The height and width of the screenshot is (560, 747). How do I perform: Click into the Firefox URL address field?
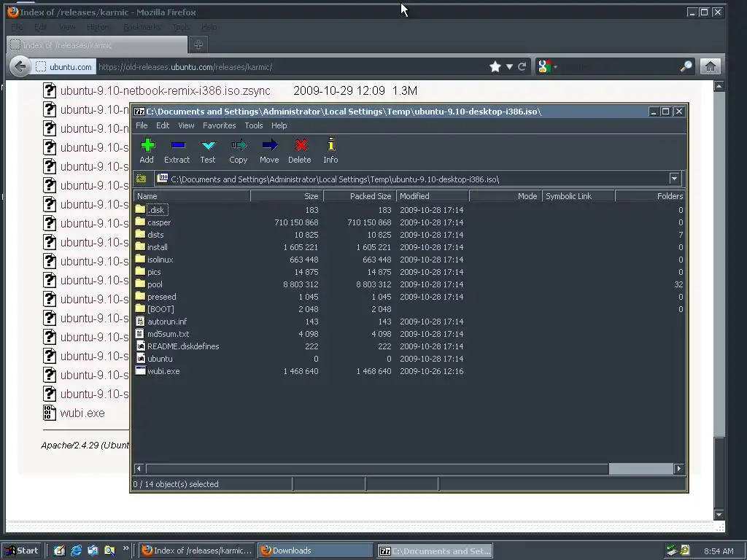pos(290,66)
